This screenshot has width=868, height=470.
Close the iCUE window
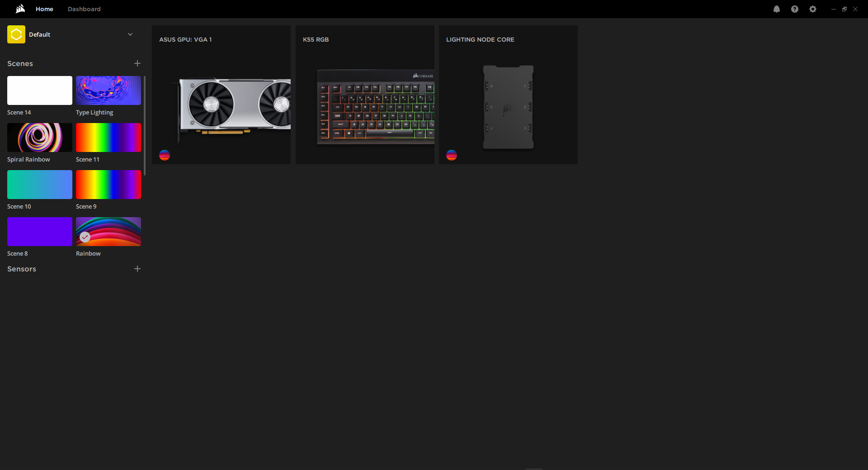(x=855, y=9)
